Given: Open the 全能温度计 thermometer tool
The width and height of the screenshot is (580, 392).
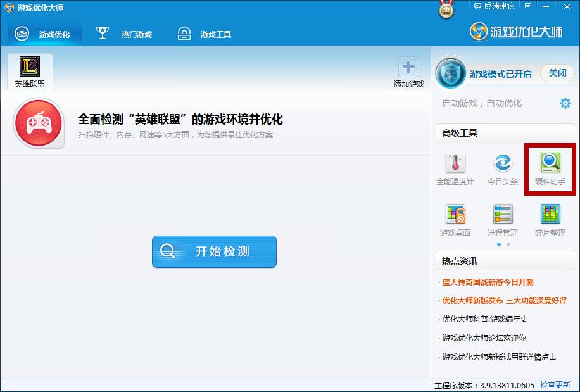Looking at the screenshot, I should point(455,169).
